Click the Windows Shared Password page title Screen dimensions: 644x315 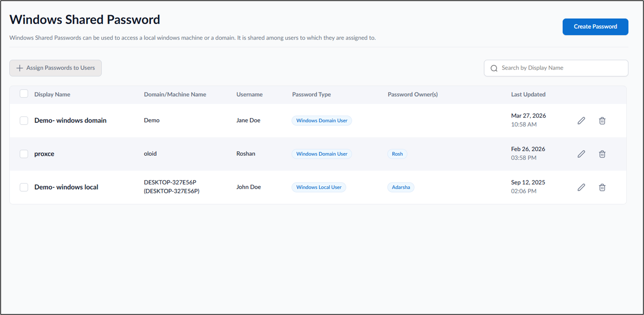85,20
